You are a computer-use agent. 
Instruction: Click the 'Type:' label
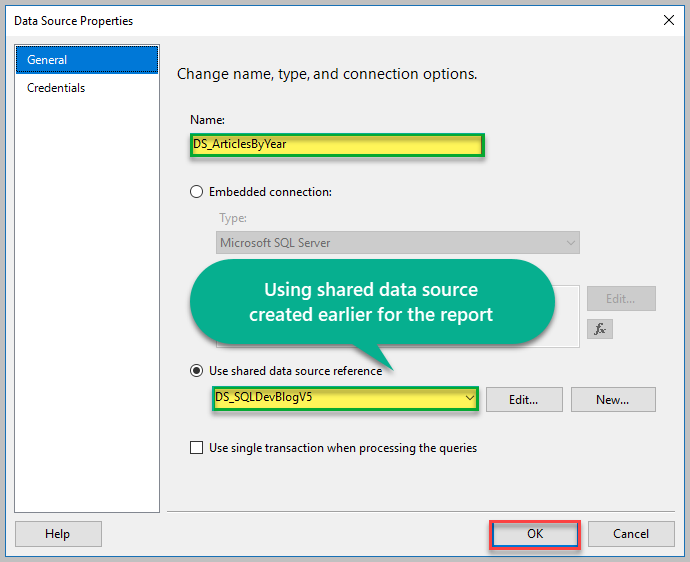point(233,218)
